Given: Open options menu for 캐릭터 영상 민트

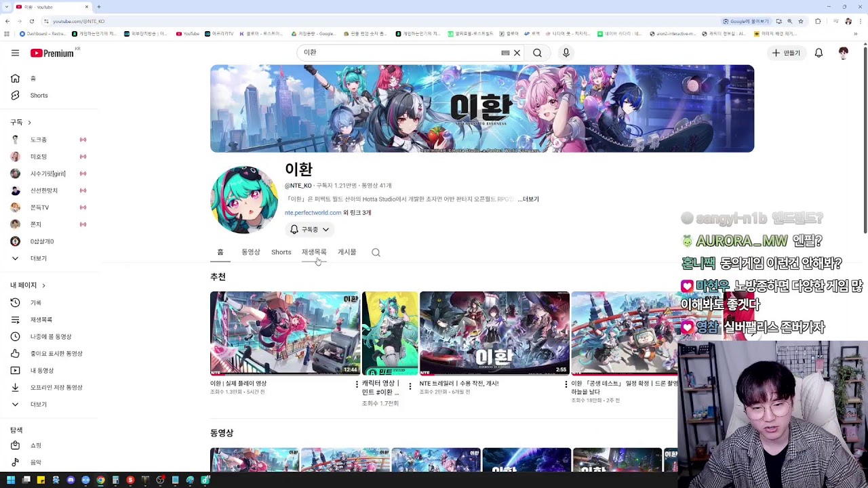Looking at the screenshot, I should coord(410,386).
